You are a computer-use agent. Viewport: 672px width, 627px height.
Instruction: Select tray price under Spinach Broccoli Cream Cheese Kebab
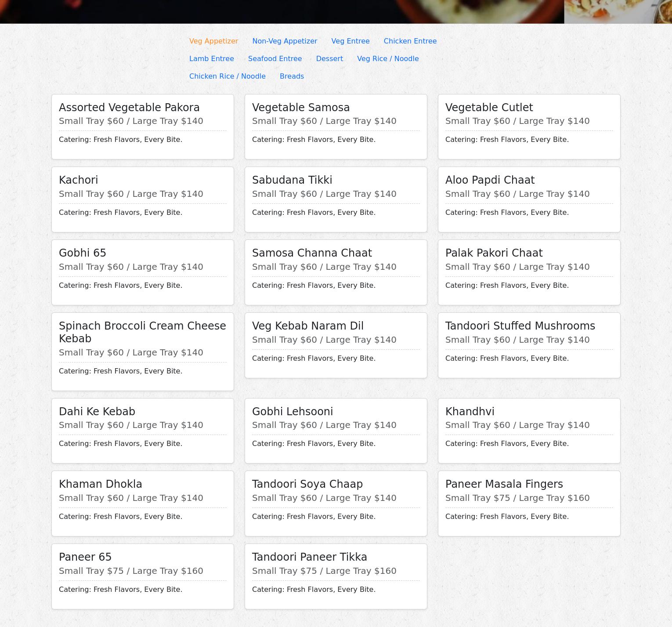pos(131,352)
